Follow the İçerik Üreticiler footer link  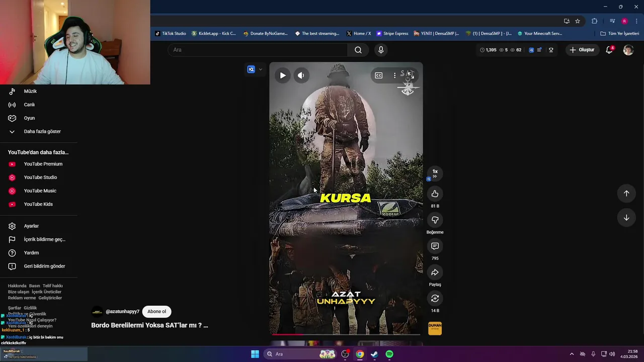coord(46,292)
